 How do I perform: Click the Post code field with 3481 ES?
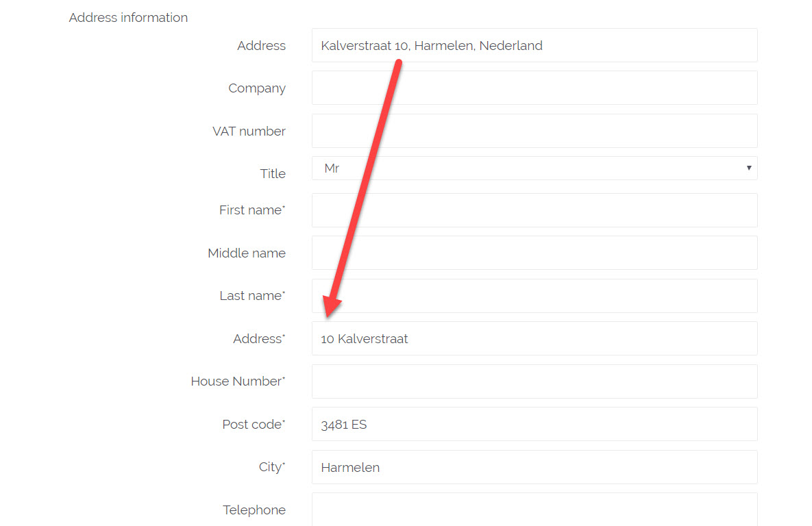(x=534, y=424)
